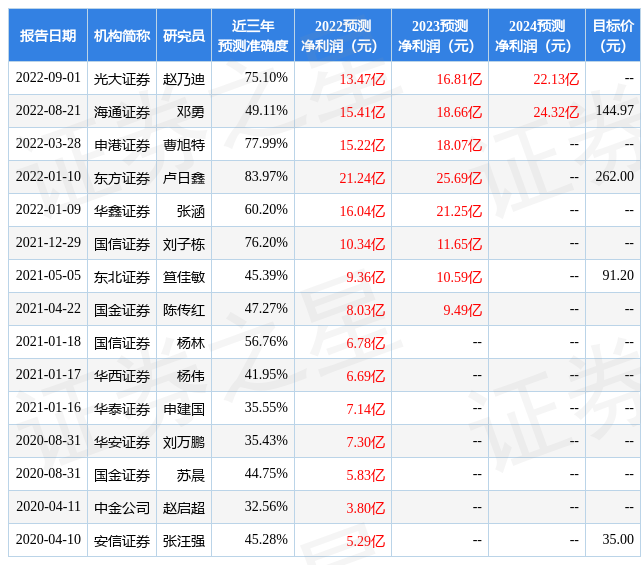Select the date cell 2021-12-29

pyautogui.click(x=48, y=242)
